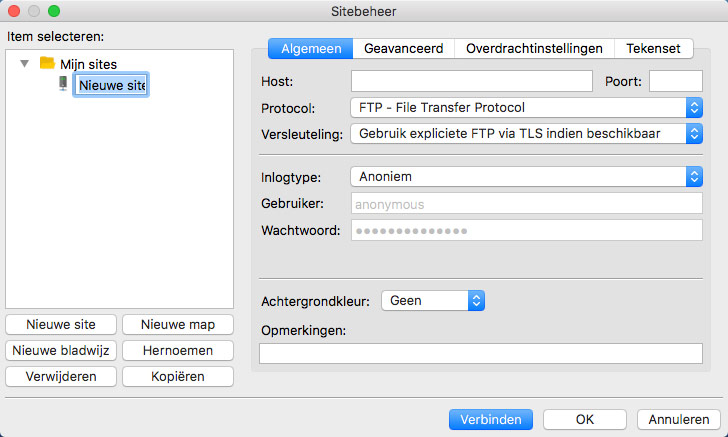Image resolution: width=728 pixels, height=437 pixels.
Task: Collapse the Mijn sites tree node
Action: 25,64
